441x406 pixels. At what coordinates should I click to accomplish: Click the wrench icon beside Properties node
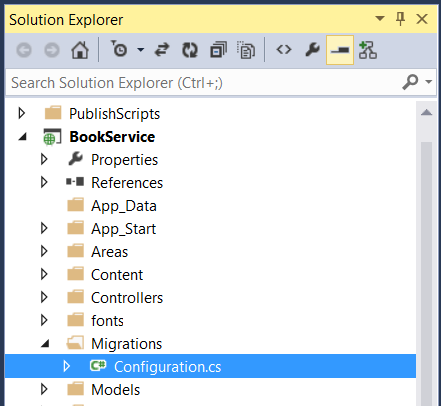tap(76, 159)
